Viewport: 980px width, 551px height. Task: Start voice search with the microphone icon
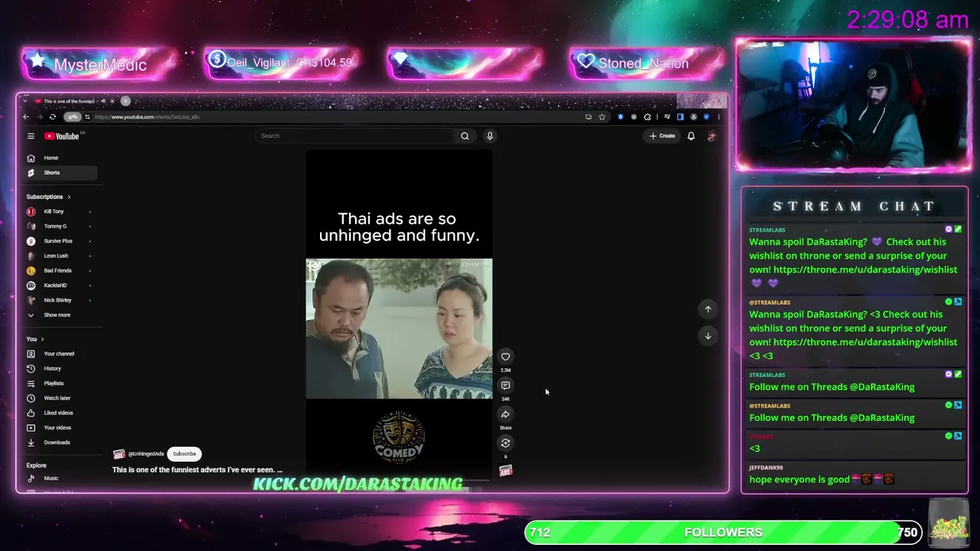[490, 136]
